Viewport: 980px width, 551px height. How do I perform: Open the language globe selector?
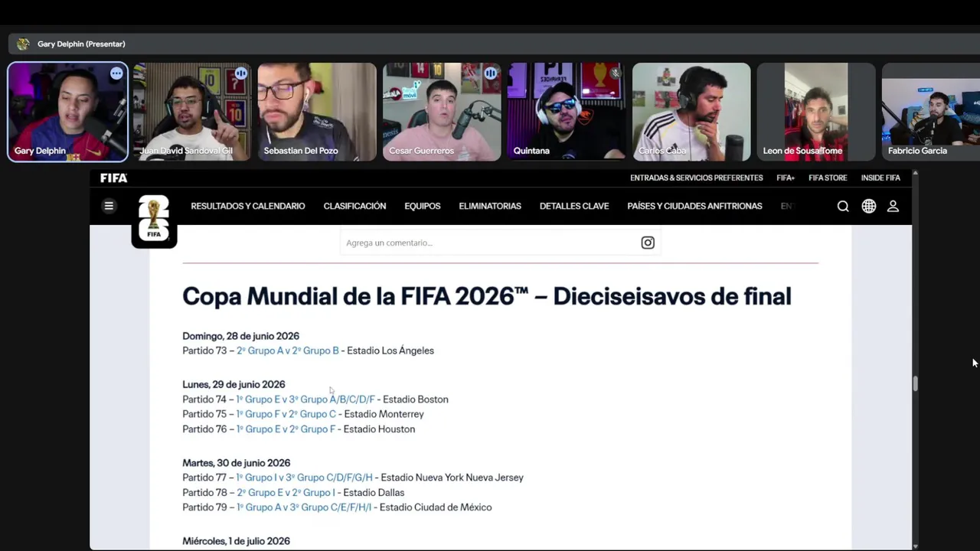[x=868, y=206]
